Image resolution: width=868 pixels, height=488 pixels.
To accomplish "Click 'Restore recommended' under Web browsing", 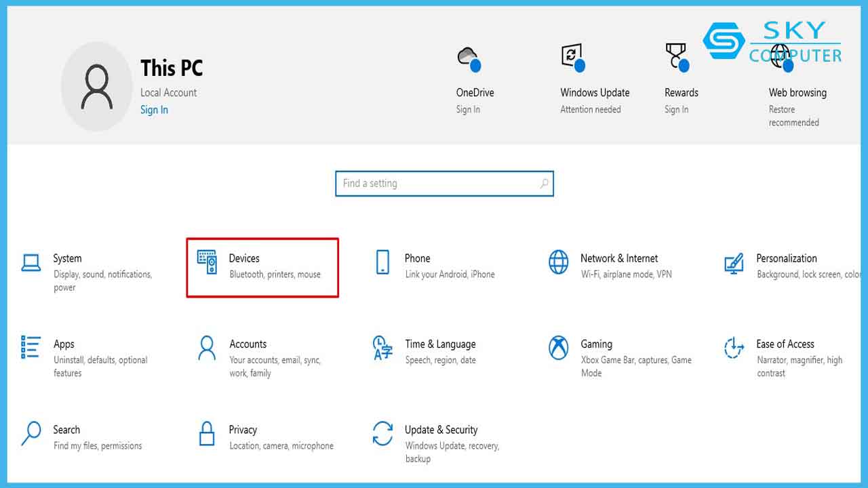I will click(x=794, y=116).
